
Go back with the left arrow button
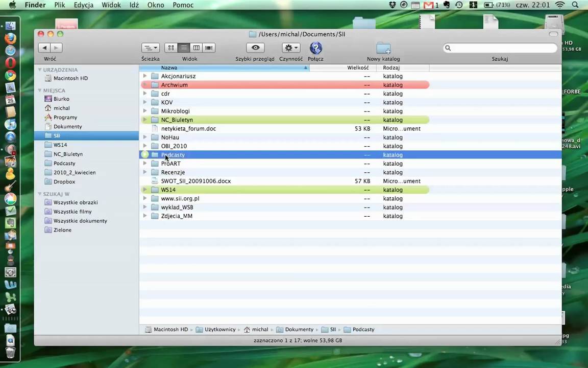click(x=44, y=48)
